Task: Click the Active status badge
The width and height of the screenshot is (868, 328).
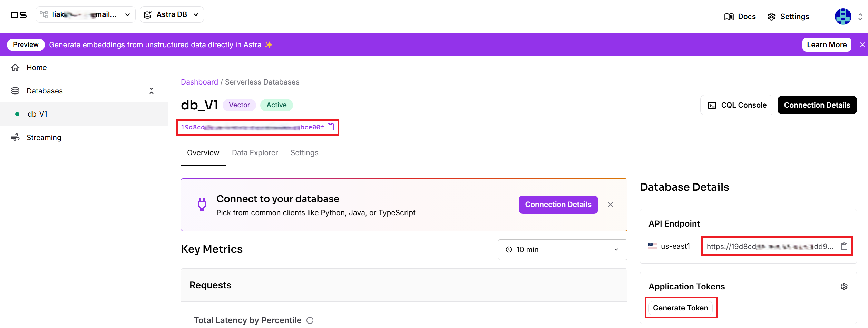Action: (x=276, y=105)
